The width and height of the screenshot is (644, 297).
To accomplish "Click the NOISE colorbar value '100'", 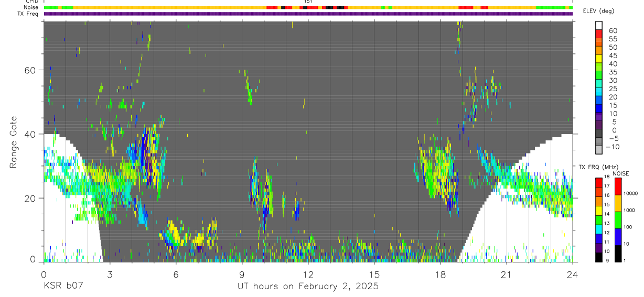I will (628, 227).
